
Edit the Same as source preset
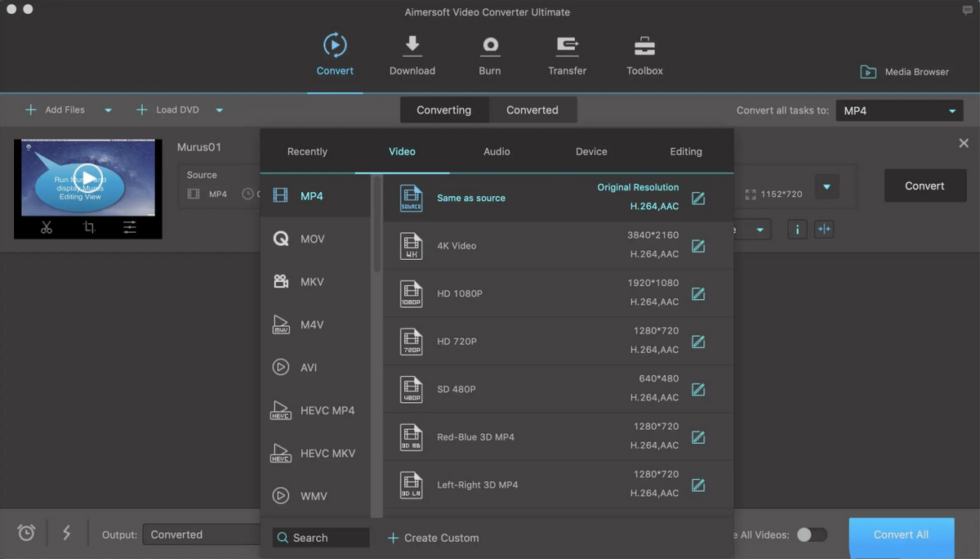pos(698,199)
